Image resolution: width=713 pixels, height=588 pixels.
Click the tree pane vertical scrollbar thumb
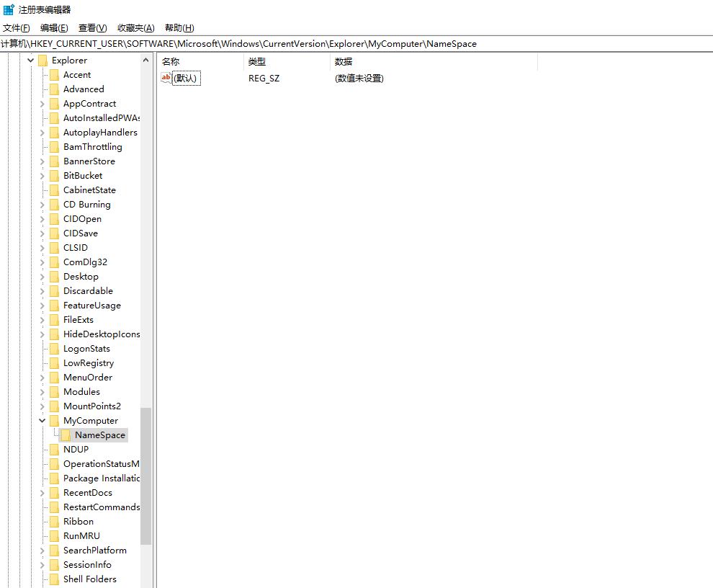[146, 476]
